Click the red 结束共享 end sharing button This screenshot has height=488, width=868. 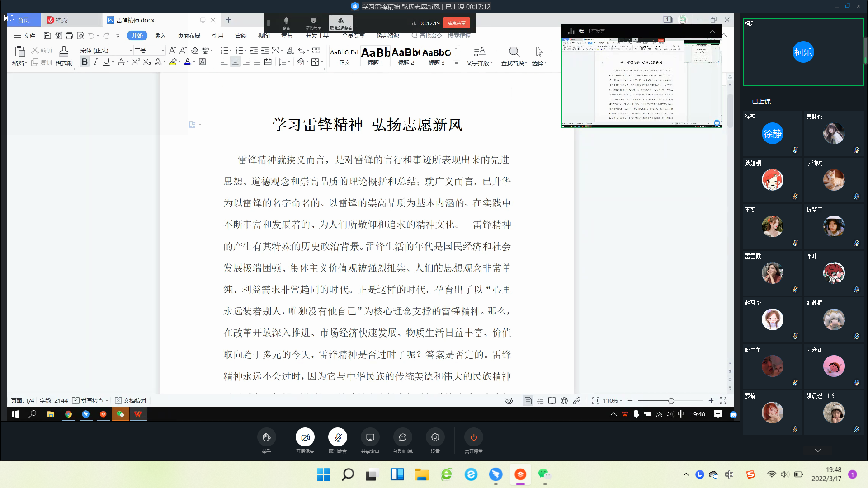click(x=456, y=23)
